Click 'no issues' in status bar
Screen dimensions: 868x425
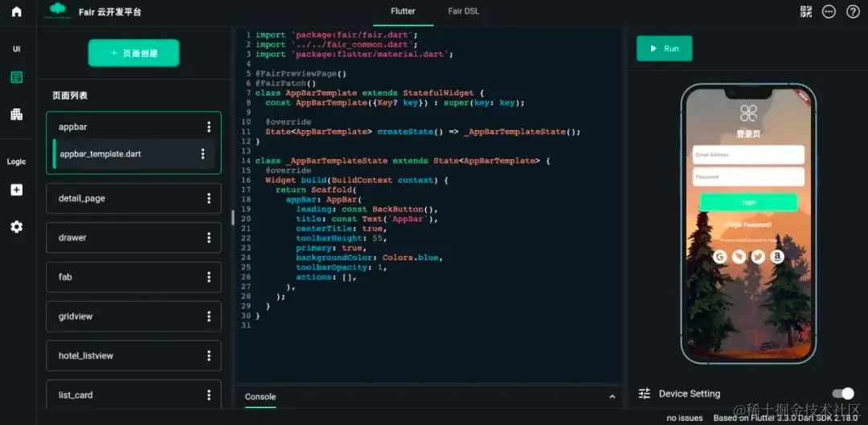pos(685,418)
